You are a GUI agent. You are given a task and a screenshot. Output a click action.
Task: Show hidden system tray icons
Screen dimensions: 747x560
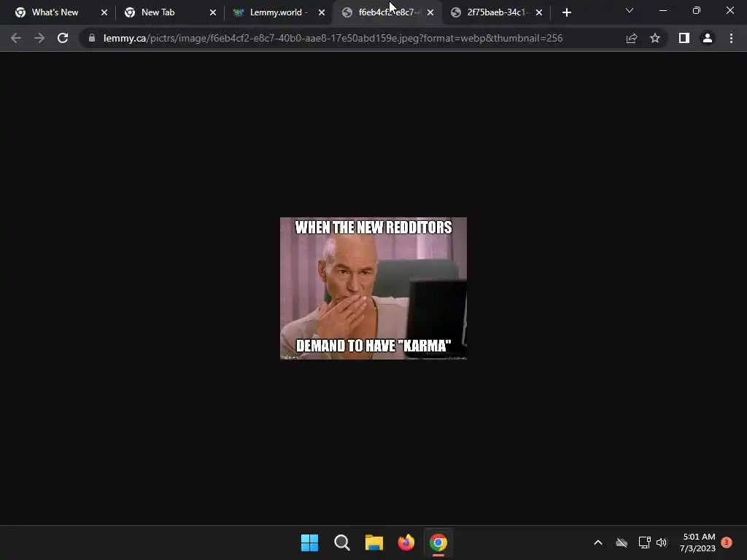point(598,542)
